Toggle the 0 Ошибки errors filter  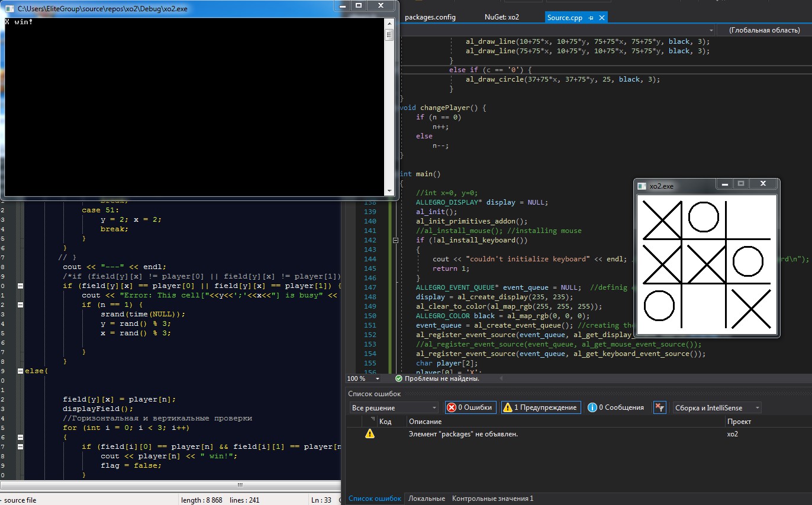(470, 407)
